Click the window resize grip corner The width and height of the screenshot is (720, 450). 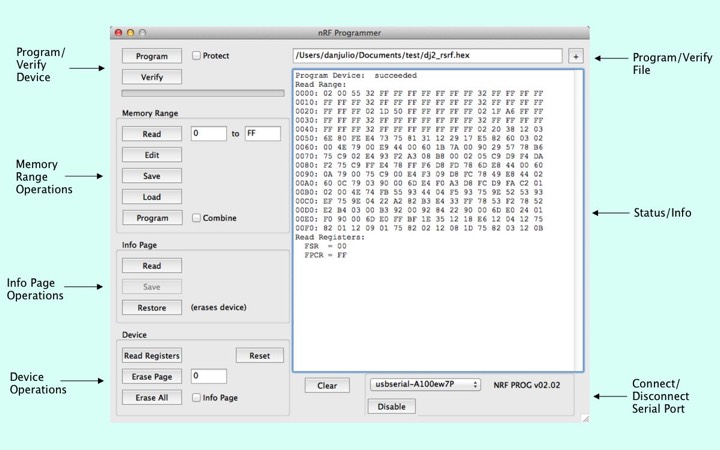585,418
